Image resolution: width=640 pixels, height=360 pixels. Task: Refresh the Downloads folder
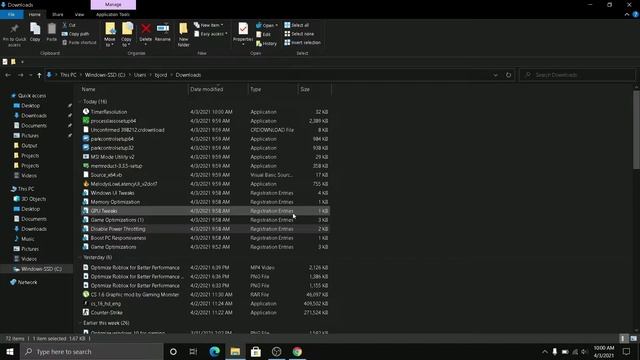(x=508, y=75)
